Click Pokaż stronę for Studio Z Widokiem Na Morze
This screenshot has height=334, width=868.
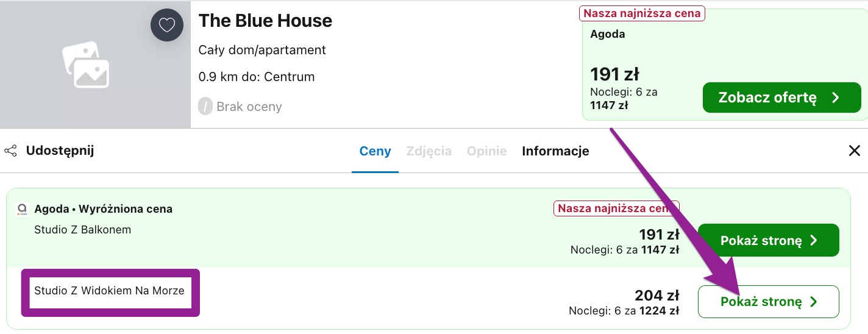click(769, 302)
